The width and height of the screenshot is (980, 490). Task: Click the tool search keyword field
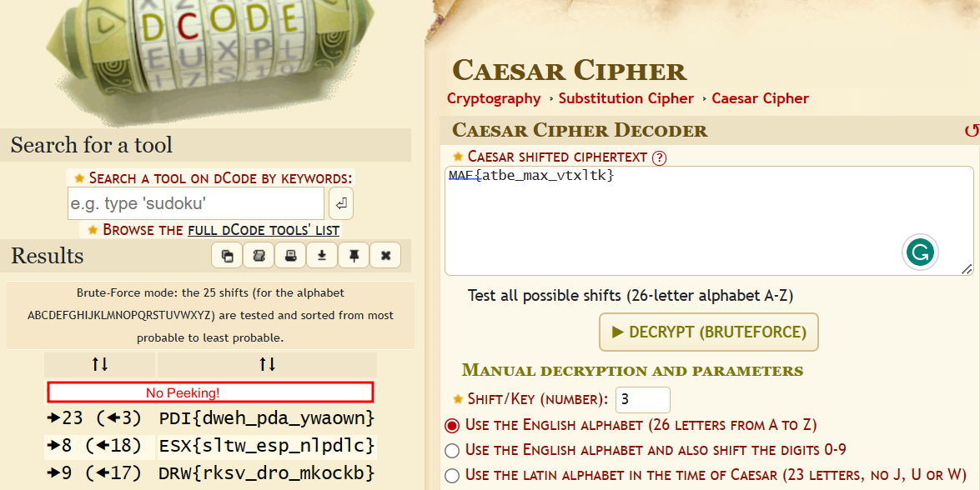196,203
